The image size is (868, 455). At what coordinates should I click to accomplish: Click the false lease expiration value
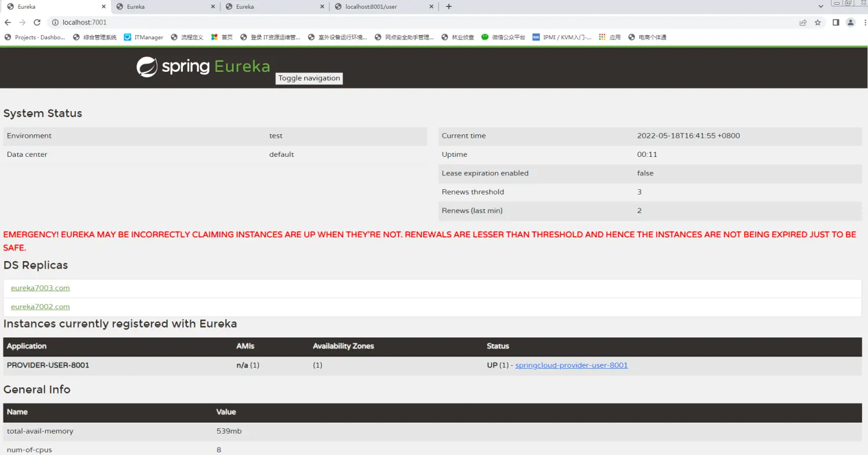coord(645,173)
